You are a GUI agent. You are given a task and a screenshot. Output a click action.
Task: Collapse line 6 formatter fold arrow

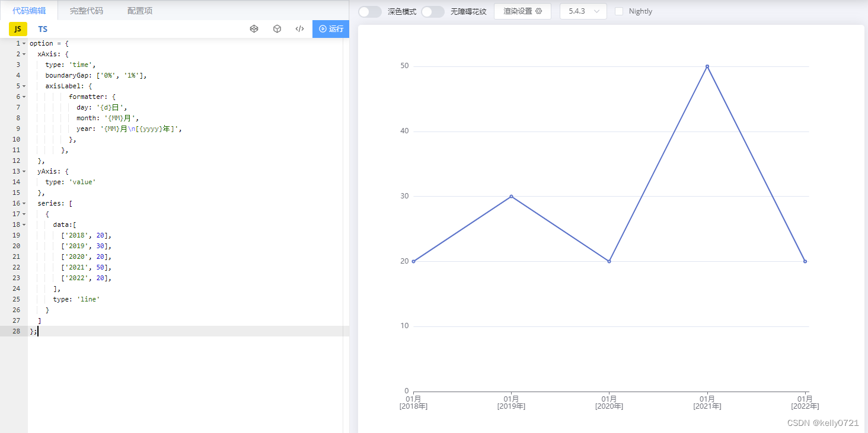[24, 97]
